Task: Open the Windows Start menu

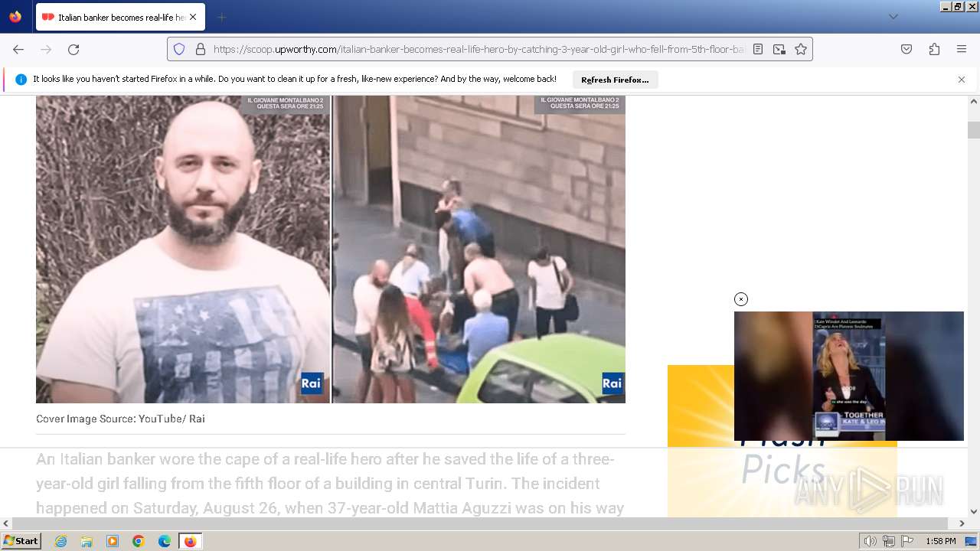Action: (x=21, y=541)
